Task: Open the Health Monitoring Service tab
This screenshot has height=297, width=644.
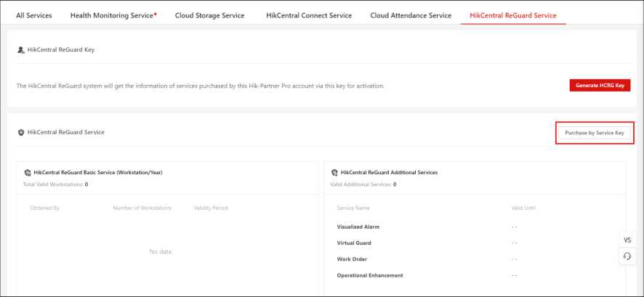Action: (x=113, y=15)
